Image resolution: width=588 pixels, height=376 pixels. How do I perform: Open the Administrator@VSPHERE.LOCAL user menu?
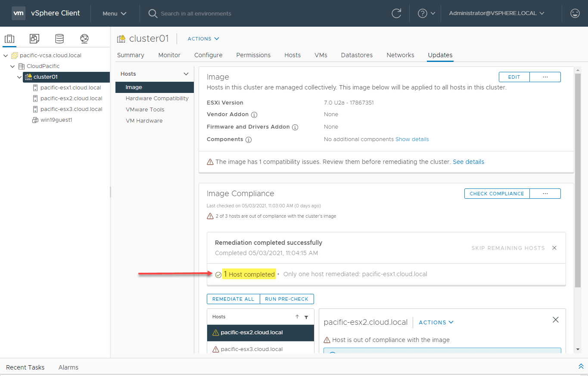[x=496, y=13]
